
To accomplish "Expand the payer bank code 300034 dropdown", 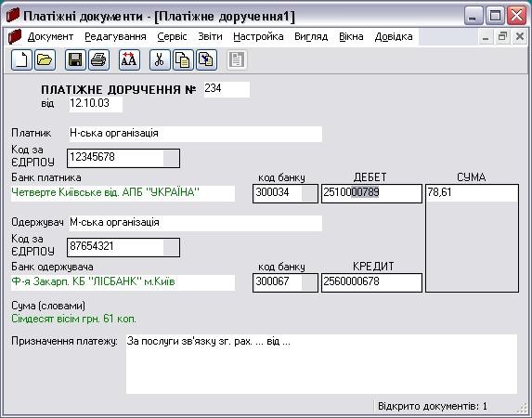I will click(x=309, y=193).
